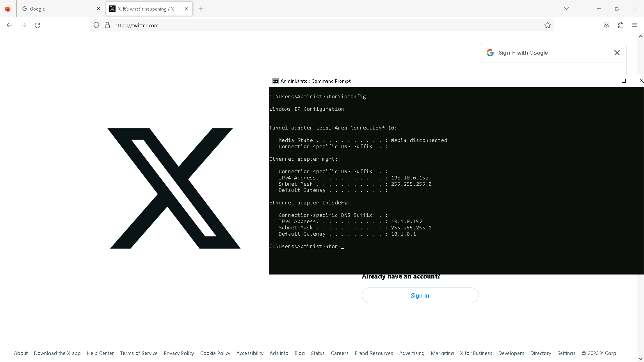Reload the current Twitter page
The width and height of the screenshot is (644, 362).
(37, 25)
